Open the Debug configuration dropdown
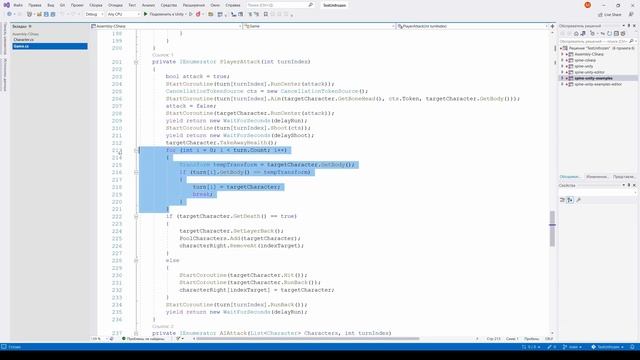The image size is (640, 360). (x=94, y=14)
